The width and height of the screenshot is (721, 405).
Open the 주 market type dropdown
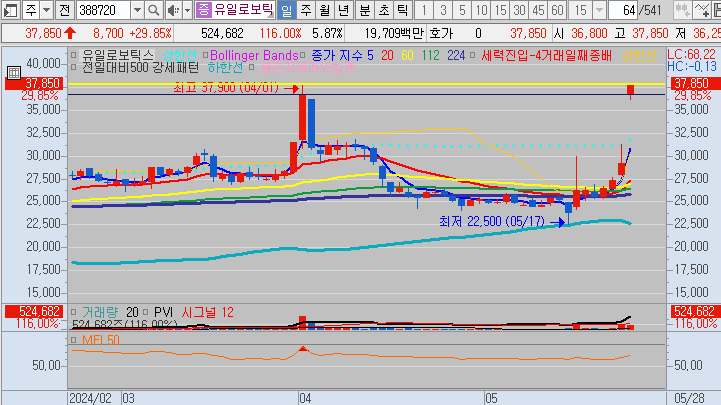tap(46, 10)
